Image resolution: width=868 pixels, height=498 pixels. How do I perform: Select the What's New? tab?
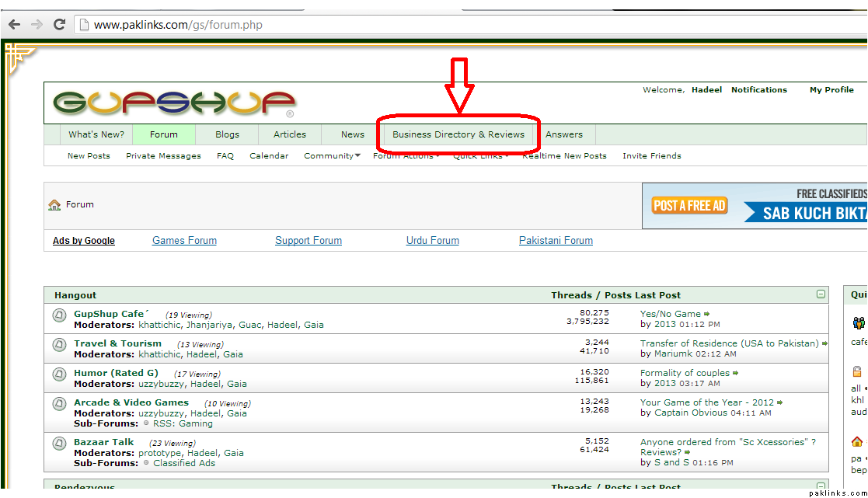tap(96, 134)
